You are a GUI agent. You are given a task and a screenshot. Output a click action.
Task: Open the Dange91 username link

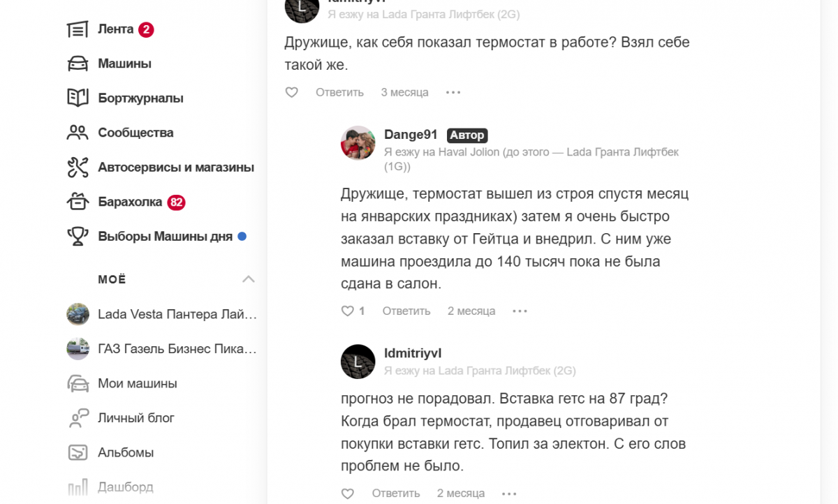click(x=411, y=135)
